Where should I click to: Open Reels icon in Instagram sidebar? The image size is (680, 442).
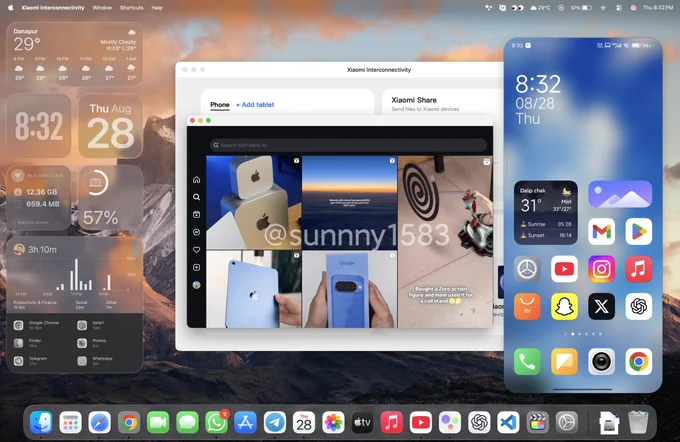click(196, 214)
